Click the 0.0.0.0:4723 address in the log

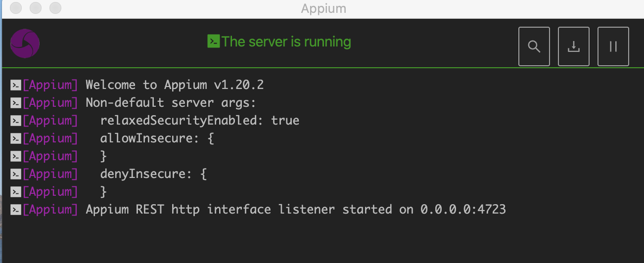point(463,210)
